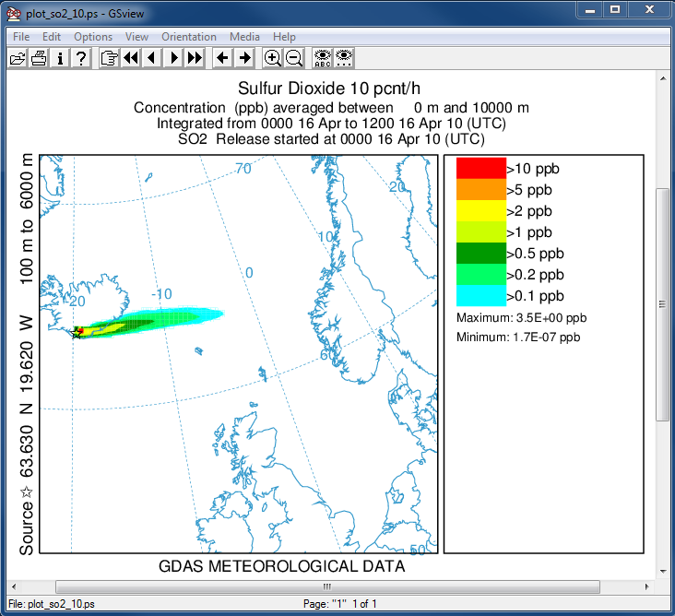Open the Help menu
675x616 pixels.
[284, 37]
